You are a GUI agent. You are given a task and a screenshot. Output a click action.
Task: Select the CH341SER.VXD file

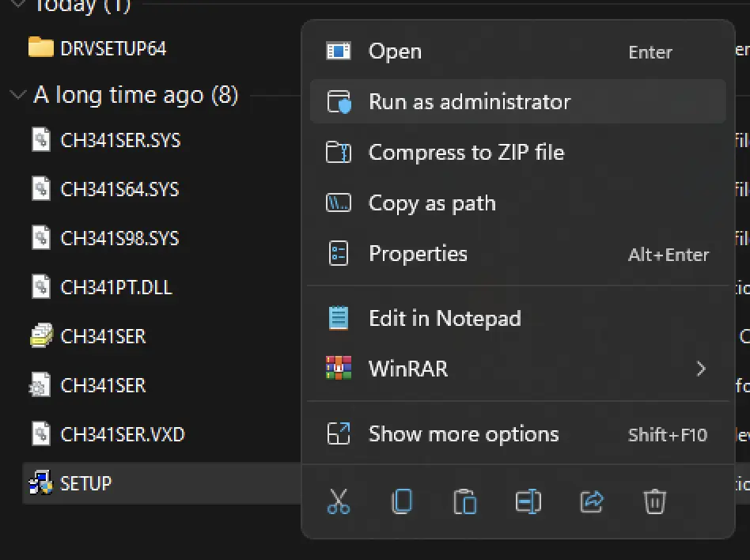click(x=122, y=434)
